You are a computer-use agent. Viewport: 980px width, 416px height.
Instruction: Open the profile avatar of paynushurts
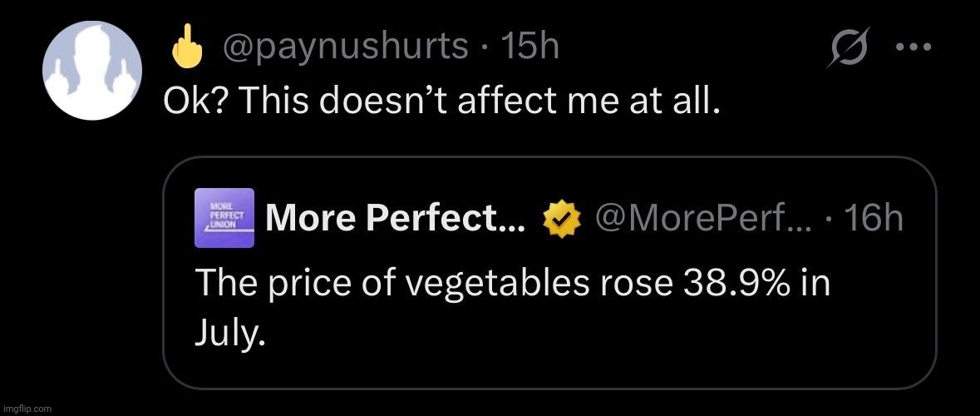pos(91,68)
